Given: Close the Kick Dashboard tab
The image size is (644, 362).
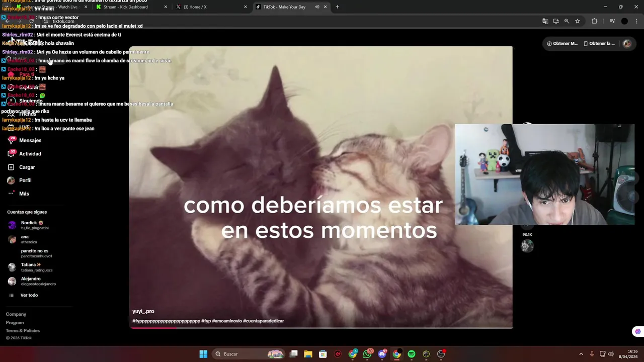Looking at the screenshot, I should point(166,7).
